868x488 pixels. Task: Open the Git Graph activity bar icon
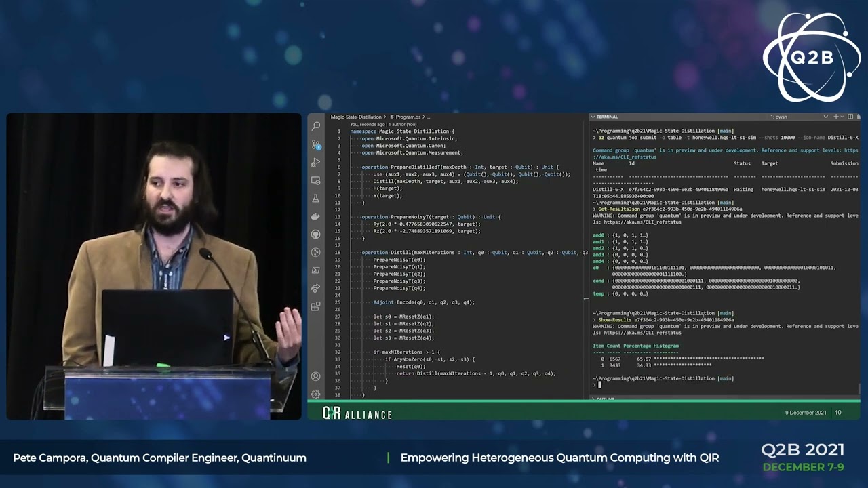[315, 252]
